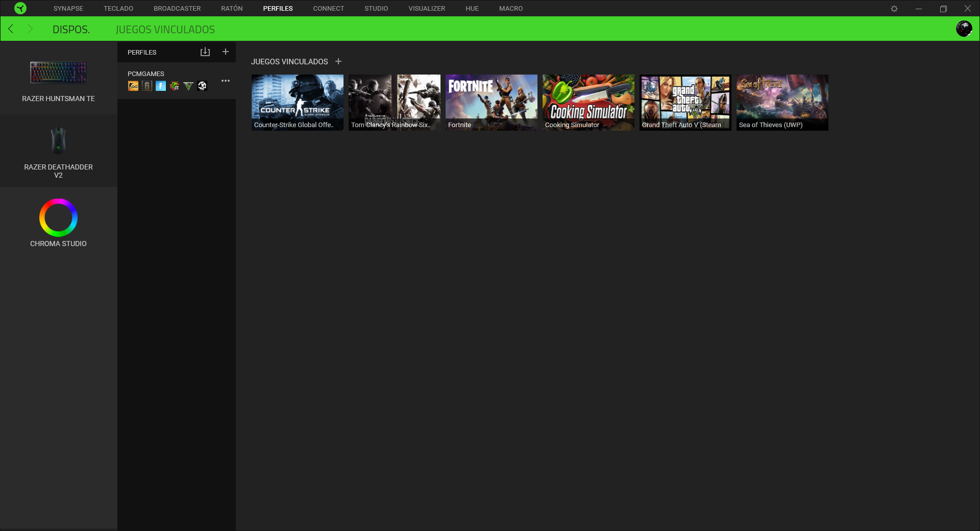Viewport: 980px width, 531px height.
Task: Navigate back with the left arrow
Action: tap(11, 29)
